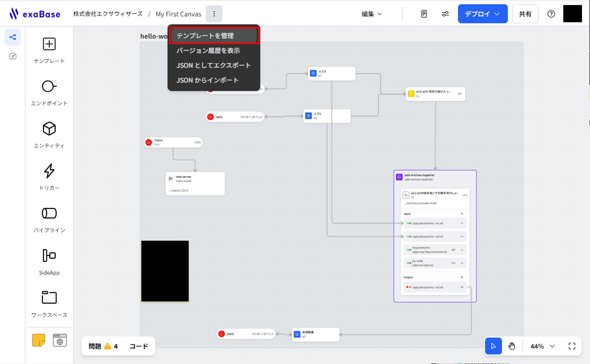Open the デプロイ dropdown button
This screenshot has height=364, width=590.
pos(483,14)
